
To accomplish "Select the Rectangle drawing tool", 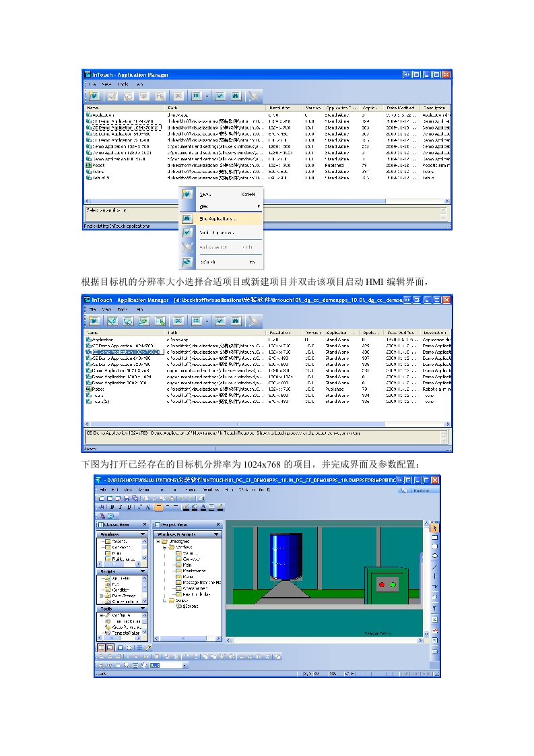I will [435, 536].
